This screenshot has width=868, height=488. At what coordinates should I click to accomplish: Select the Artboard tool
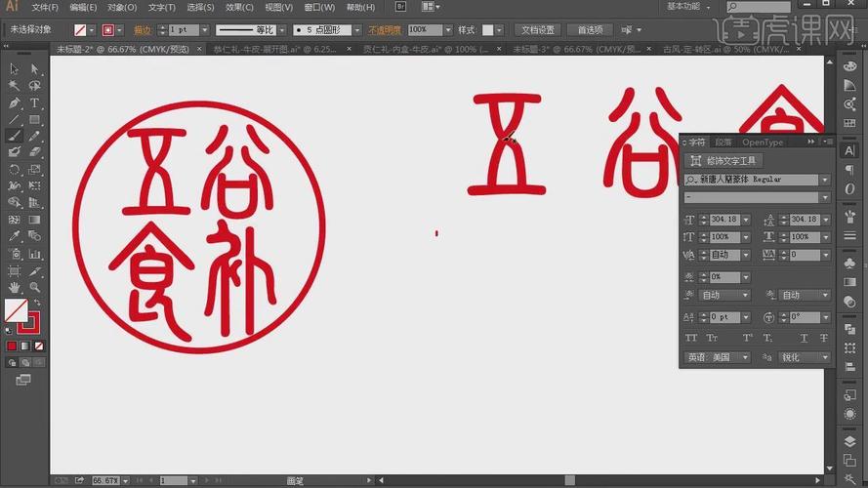[15, 271]
